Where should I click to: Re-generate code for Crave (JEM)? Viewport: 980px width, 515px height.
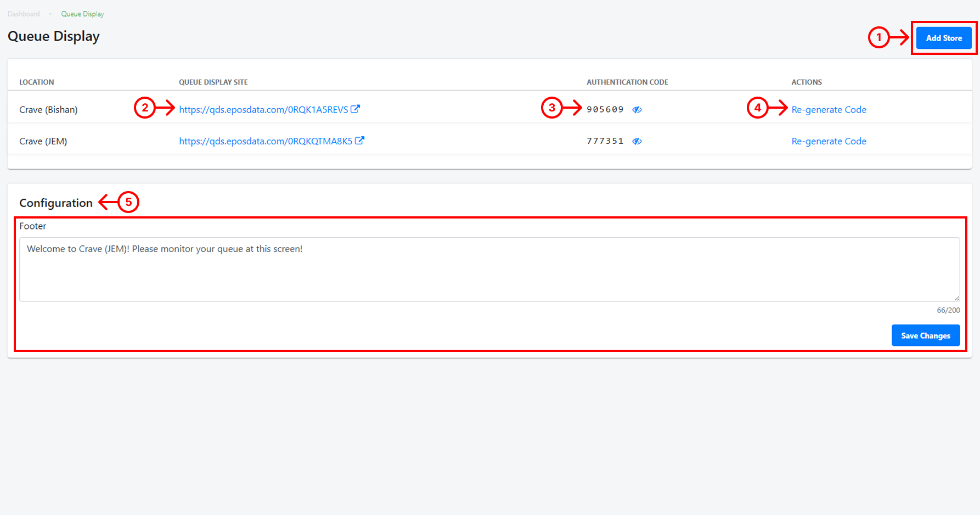coord(829,141)
